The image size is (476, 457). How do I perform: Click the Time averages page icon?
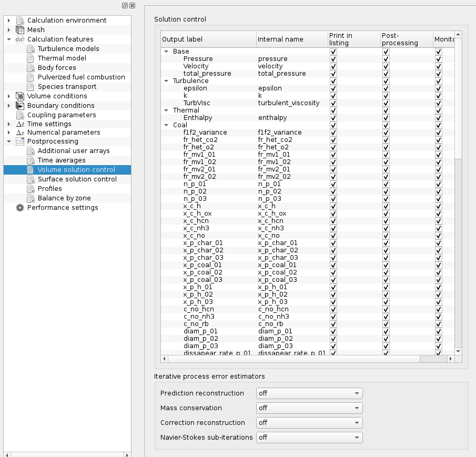[31, 160]
